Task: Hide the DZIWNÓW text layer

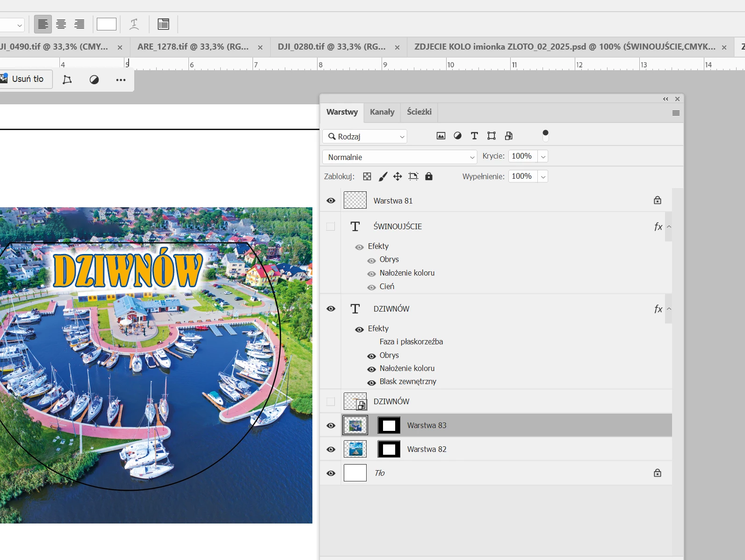Action: coord(331,309)
